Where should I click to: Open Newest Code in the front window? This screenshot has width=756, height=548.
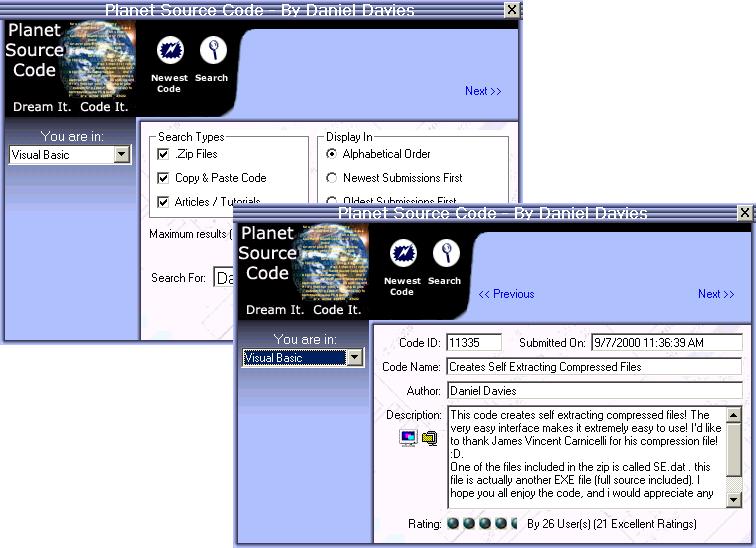click(x=403, y=267)
